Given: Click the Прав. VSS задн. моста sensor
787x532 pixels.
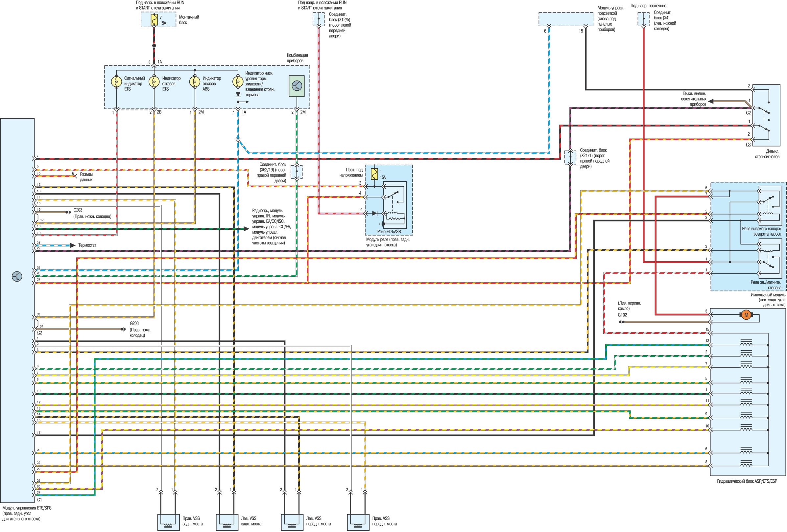Looking at the screenshot, I should click(168, 522).
